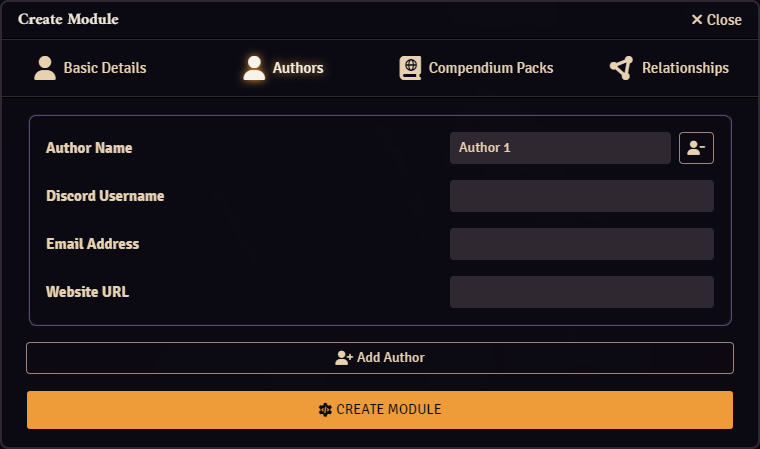Open the Compendium Packs tab
Screen dimensions: 760x449
pyautogui.click(x=476, y=68)
